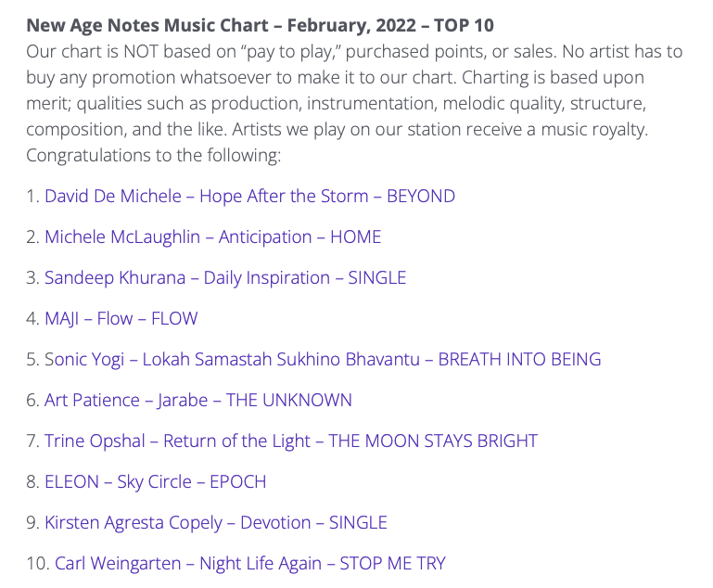Open the Trine Opshal artist name link
This screenshot has height=588, width=713.
(95, 441)
